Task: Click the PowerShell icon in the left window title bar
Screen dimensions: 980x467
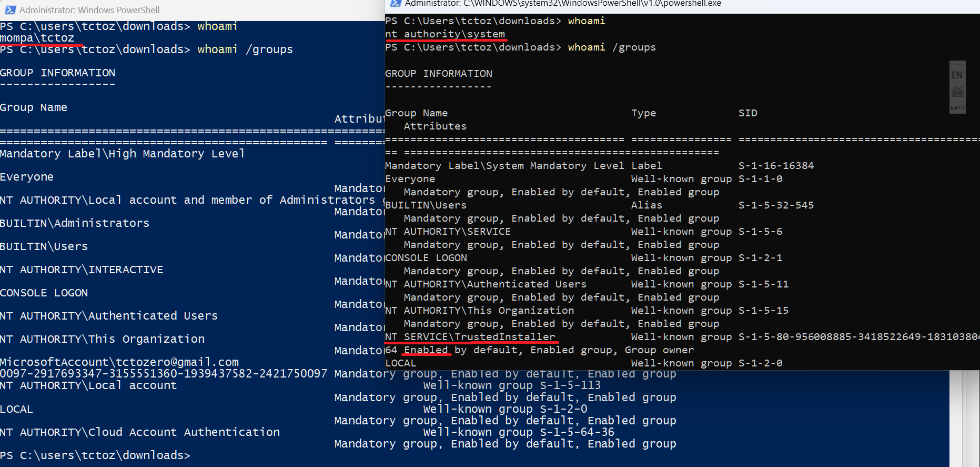Action: pos(10,10)
